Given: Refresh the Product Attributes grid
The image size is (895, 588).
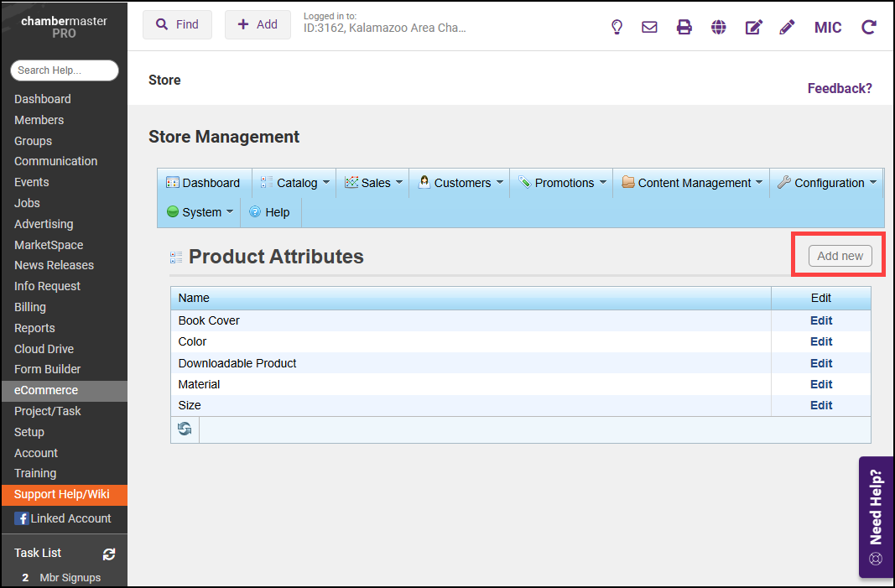Looking at the screenshot, I should coord(185,429).
